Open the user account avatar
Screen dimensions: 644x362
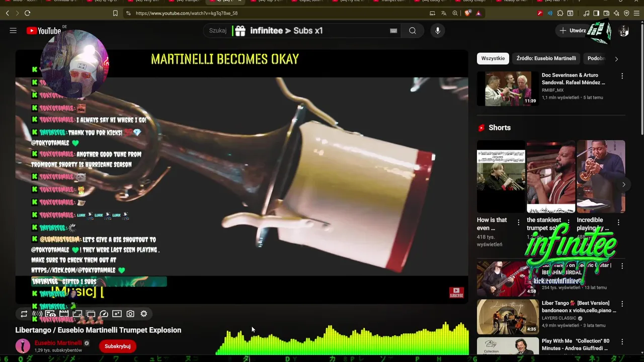pos(624,31)
